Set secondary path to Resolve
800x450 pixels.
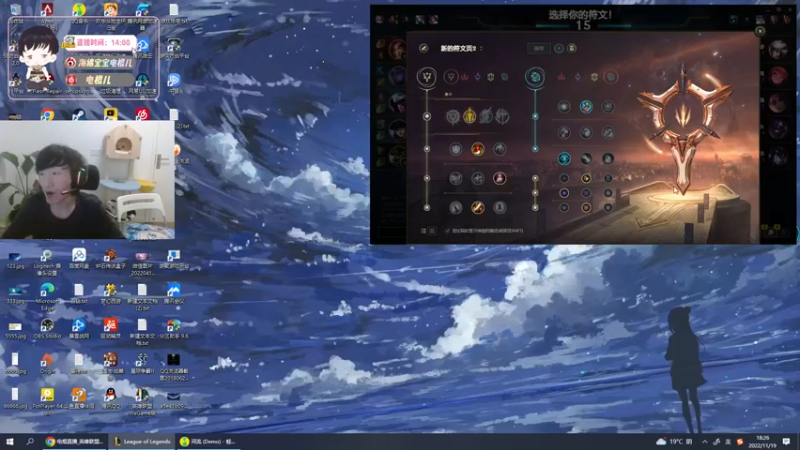(594, 77)
